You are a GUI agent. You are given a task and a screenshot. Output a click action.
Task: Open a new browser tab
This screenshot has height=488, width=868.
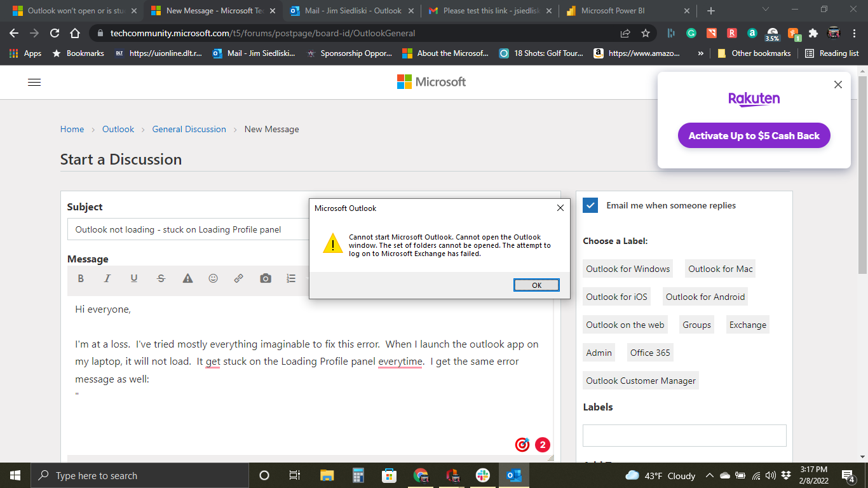711,11
